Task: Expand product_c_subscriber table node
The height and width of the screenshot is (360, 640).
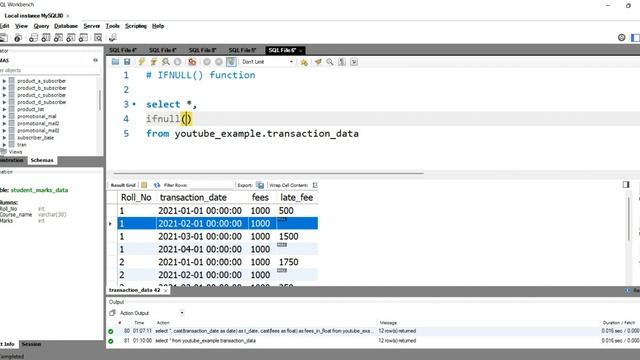Action: click(4, 95)
